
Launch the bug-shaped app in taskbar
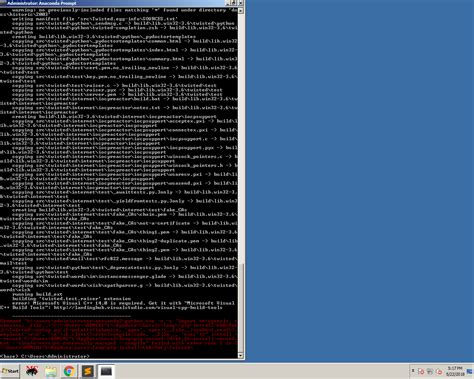(x=32, y=371)
